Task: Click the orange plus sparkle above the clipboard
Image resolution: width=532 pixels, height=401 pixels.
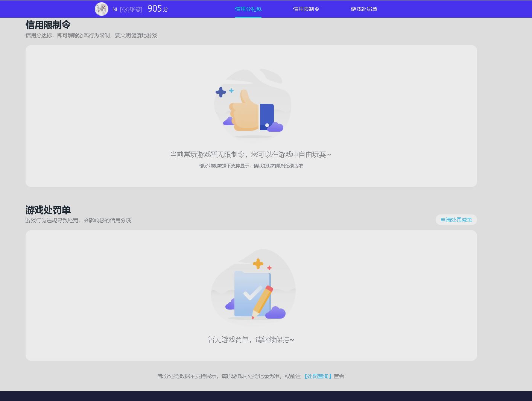Action: tap(258, 264)
